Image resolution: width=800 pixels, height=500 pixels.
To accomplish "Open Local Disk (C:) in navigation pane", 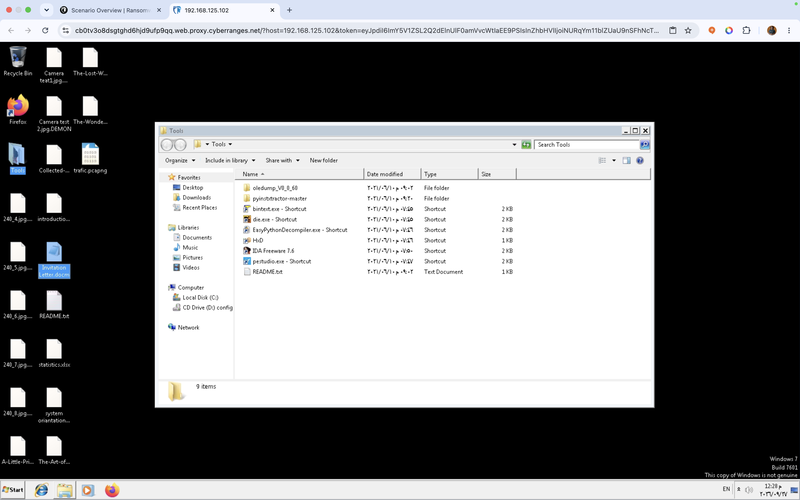I will 200,297.
